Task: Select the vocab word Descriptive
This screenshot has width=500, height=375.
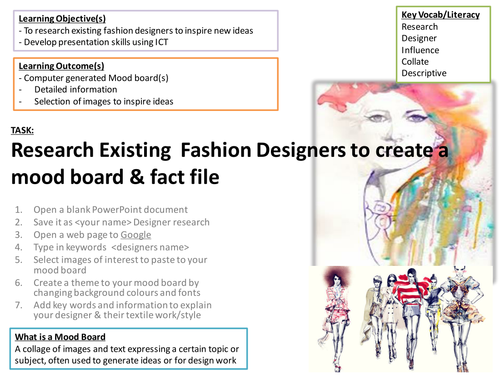Action: (424, 73)
